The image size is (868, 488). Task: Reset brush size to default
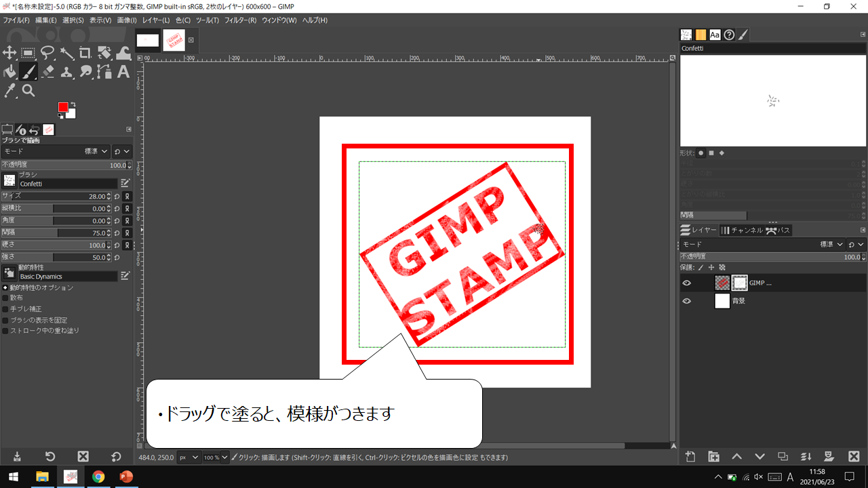(x=117, y=196)
